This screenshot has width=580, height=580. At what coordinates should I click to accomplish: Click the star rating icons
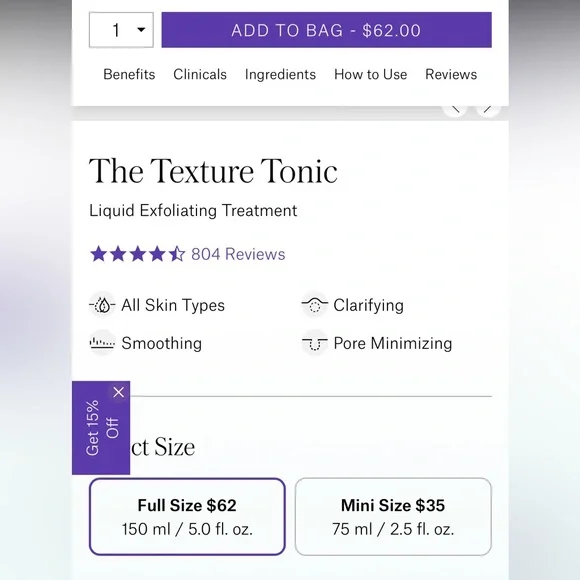click(138, 254)
